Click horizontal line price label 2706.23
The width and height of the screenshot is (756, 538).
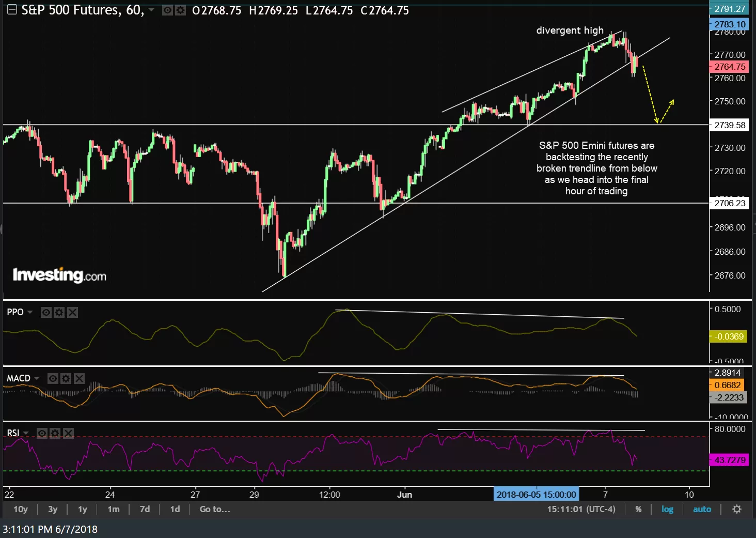point(729,203)
